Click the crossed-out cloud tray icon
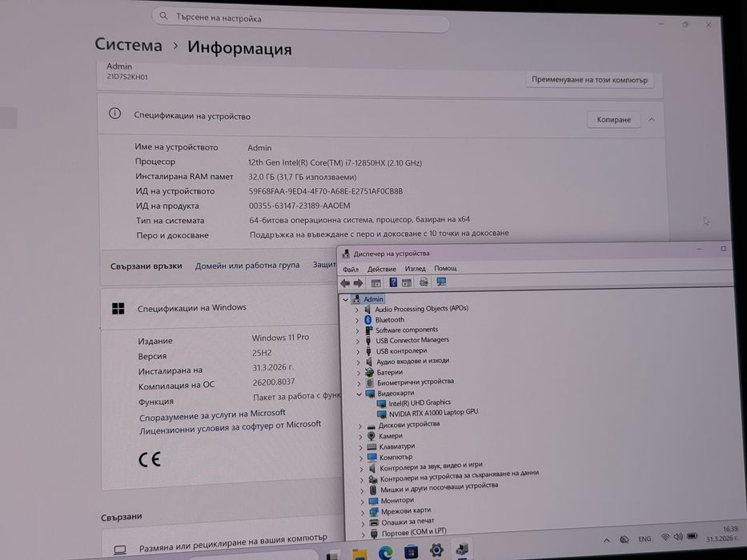This screenshot has width=747, height=560. pos(624,539)
